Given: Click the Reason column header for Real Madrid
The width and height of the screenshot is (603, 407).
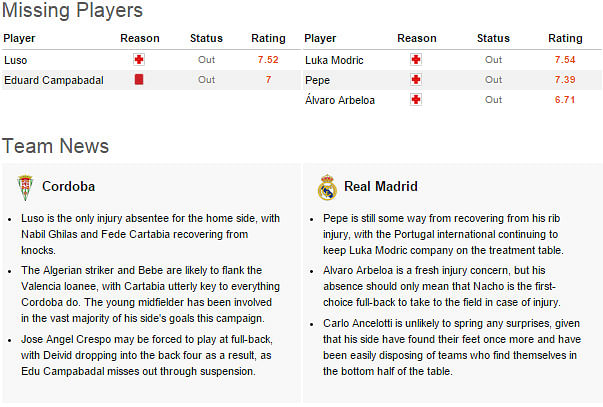Looking at the screenshot, I should (x=417, y=38).
